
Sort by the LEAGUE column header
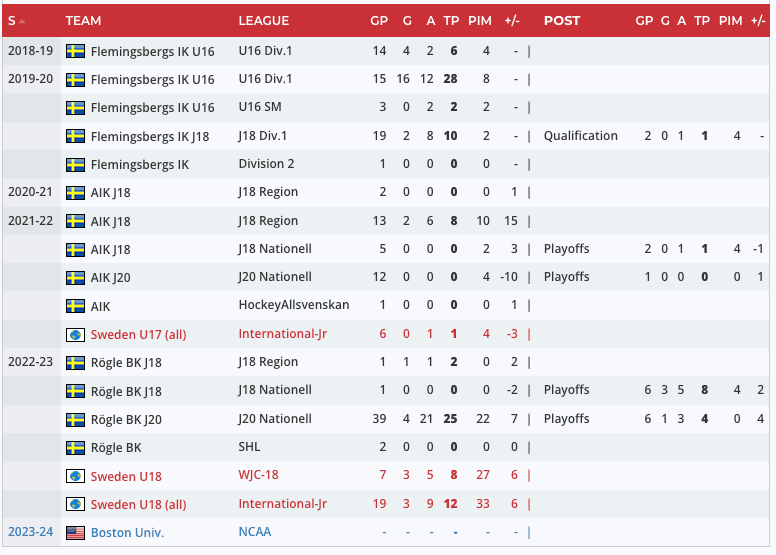tap(264, 21)
